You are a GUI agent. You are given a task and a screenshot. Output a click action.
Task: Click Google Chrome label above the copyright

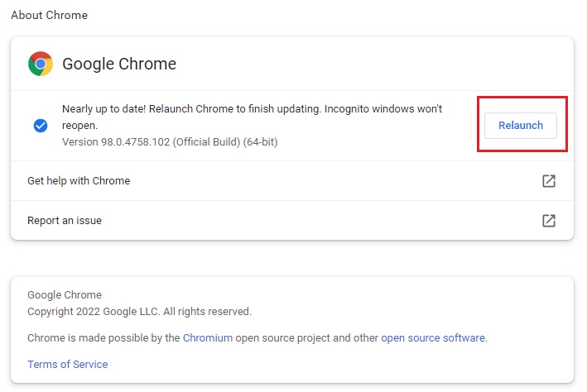[x=65, y=295]
